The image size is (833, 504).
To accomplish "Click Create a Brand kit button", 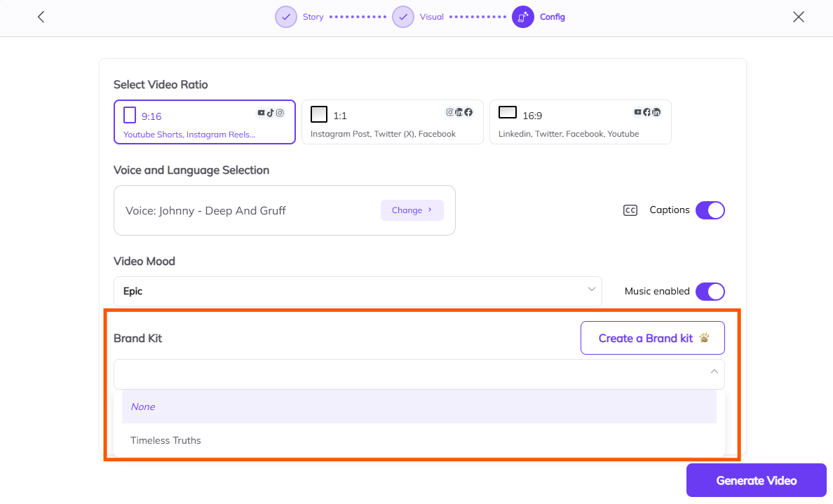I will pos(652,338).
